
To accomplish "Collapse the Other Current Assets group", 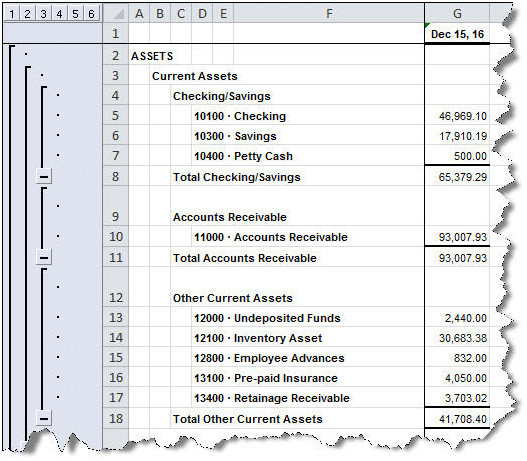I will [x=44, y=419].
